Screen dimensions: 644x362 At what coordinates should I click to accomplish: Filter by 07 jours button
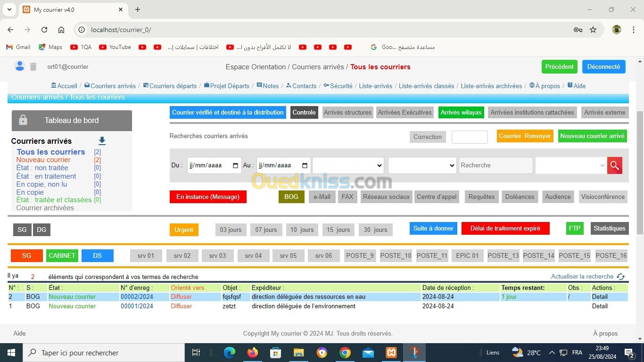[x=266, y=230]
